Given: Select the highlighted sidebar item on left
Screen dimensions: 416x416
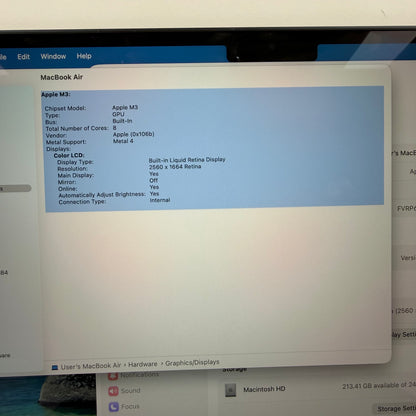Looking at the screenshot, I should tap(15, 189).
